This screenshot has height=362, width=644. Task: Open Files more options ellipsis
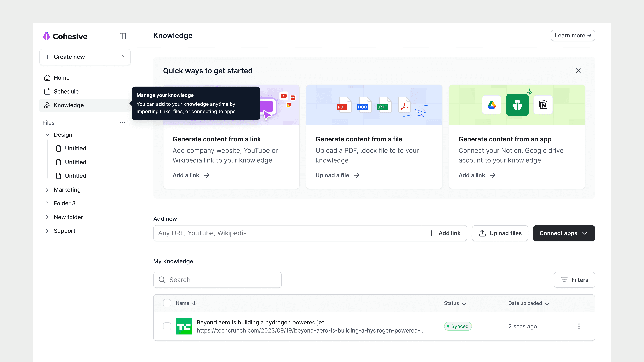(x=122, y=122)
